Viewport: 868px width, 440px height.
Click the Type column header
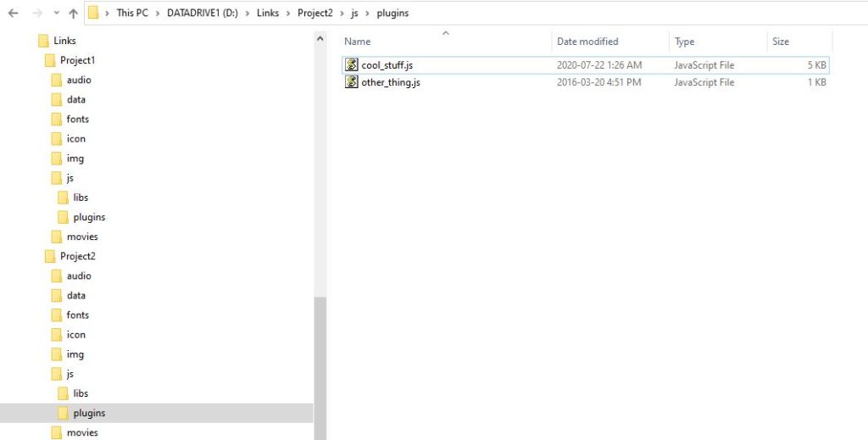(685, 42)
